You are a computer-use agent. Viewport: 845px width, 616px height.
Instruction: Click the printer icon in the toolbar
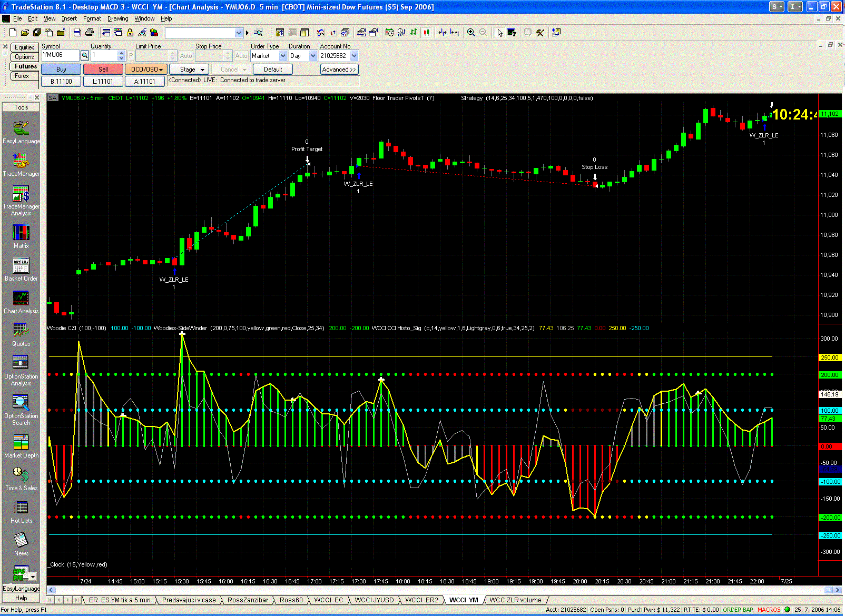pyautogui.click(x=89, y=33)
